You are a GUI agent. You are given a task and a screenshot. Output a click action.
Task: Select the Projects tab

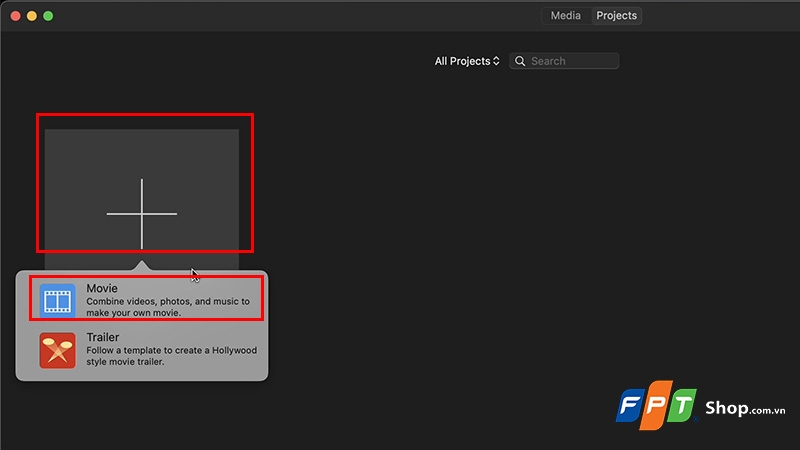(x=616, y=16)
